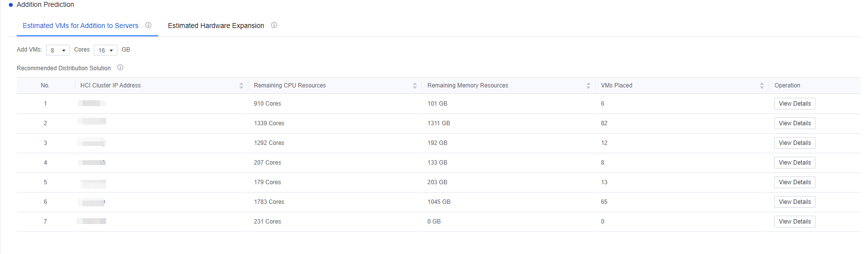
Task: Switch to Estimated Hardware Expansion tab
Action: 216,26
